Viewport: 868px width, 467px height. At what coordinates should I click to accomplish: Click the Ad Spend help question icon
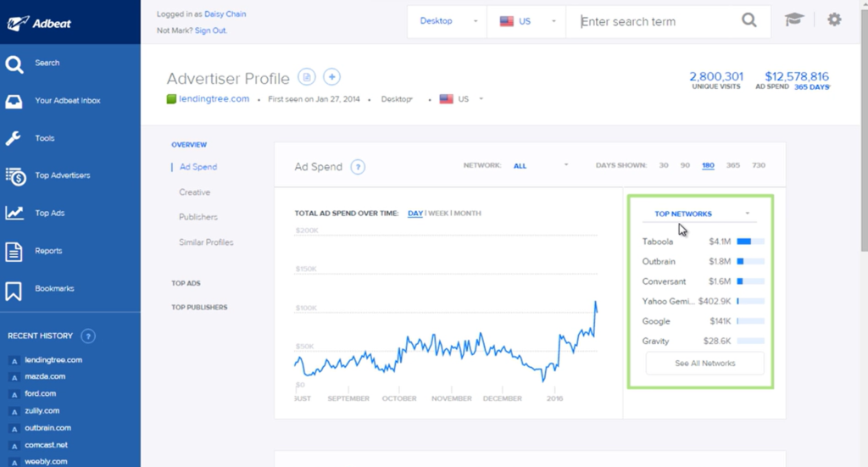pos(358,167)
